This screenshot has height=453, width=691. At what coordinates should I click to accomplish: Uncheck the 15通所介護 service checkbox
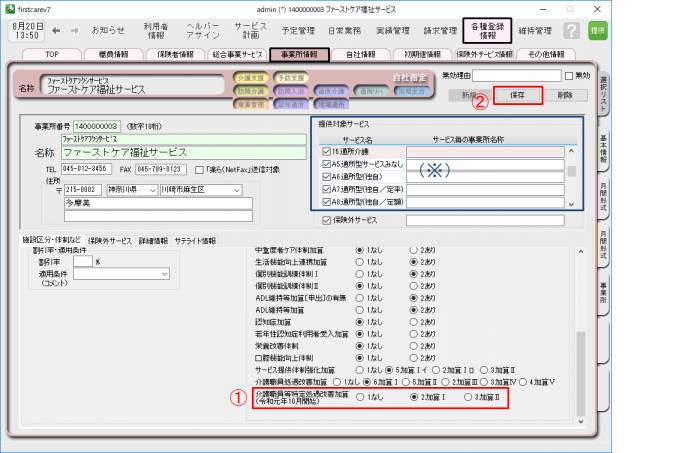326,150
